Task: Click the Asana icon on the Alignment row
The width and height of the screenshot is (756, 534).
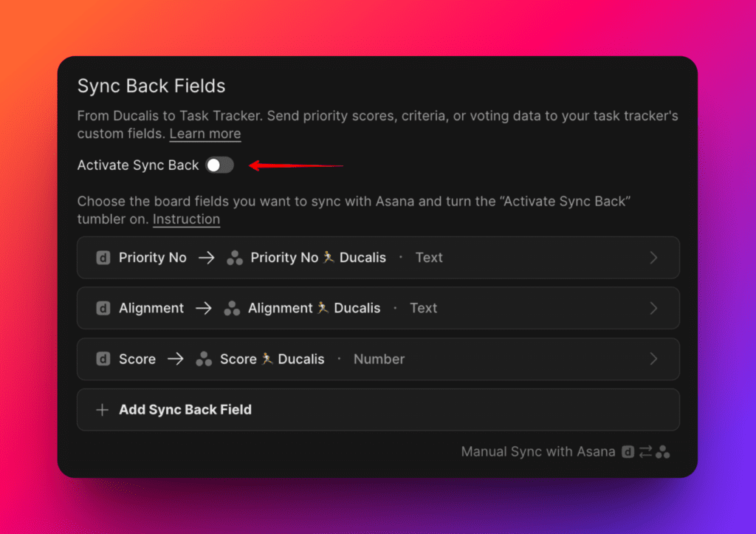Action: click(233, 308)
